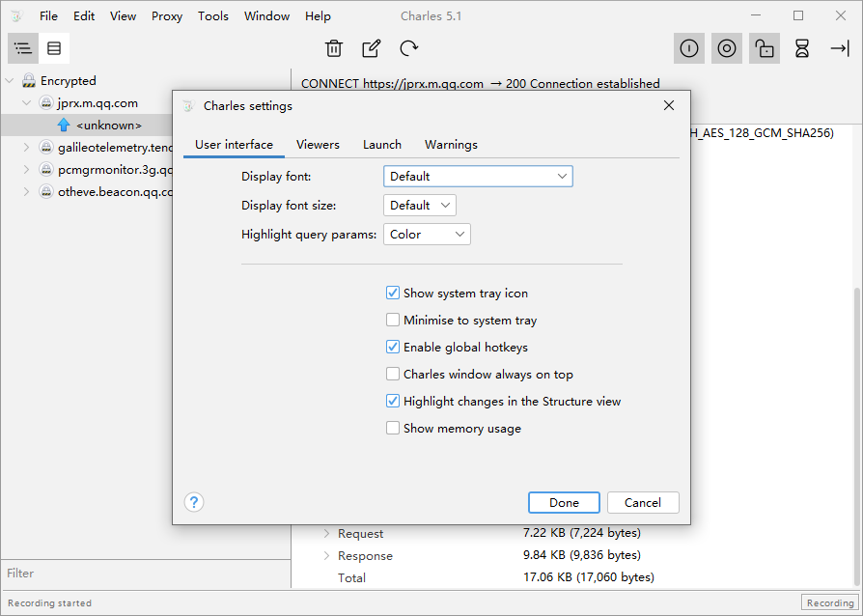Uncheck Show system tray icon
Image resolution: width=863 pixels, height=616 pixels.
click(x=393, y=294)
